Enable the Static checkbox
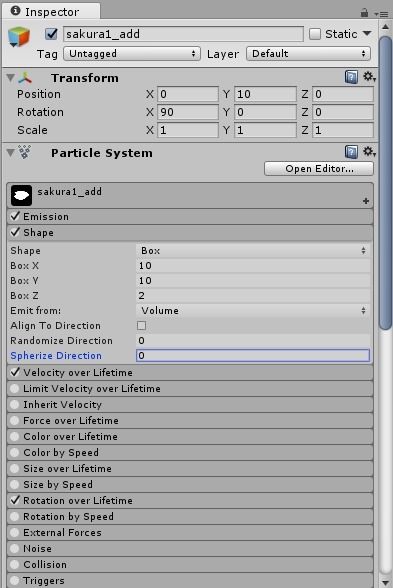 point(315,34)
